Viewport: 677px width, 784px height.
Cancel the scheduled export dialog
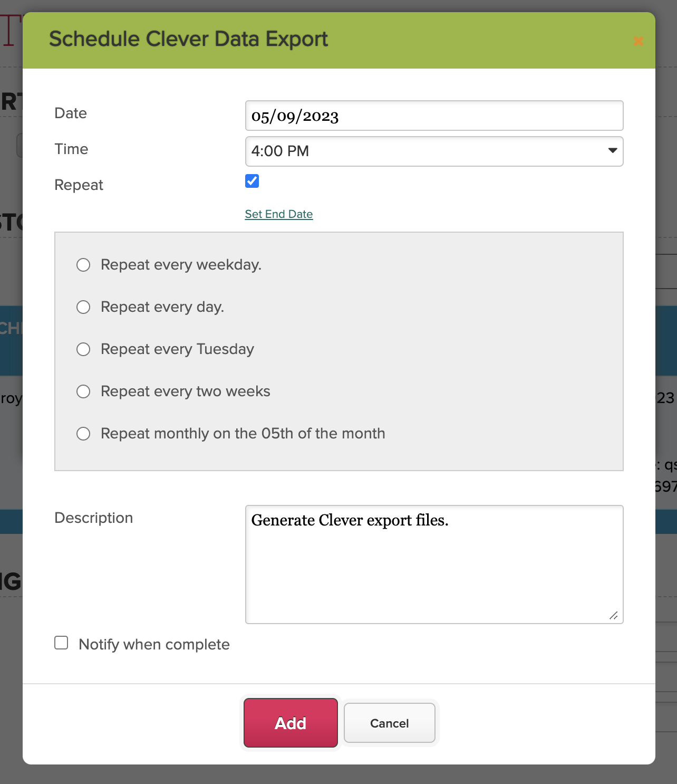click(x=390, y=723)
